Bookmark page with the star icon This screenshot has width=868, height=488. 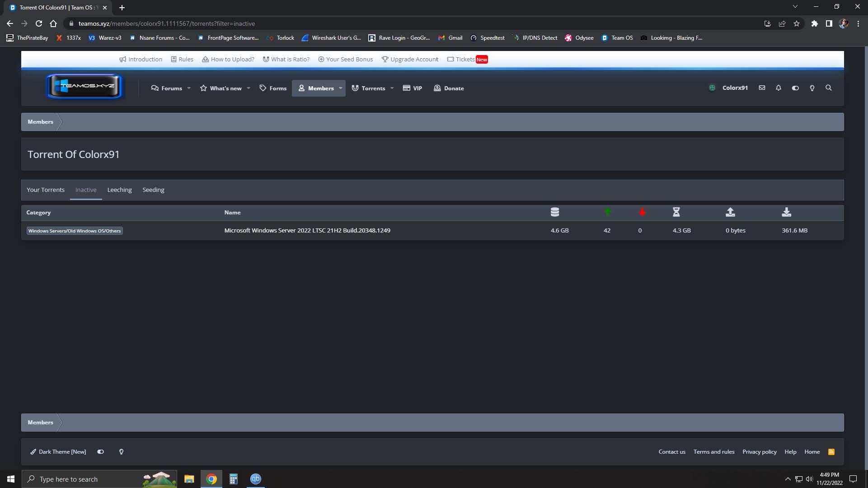[797, 23]
